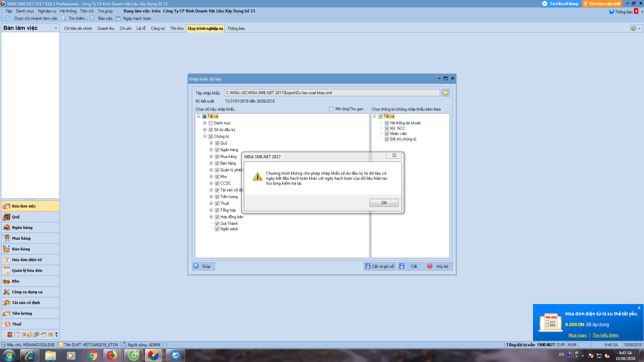Expand the Thuế node in import tree

211,203
